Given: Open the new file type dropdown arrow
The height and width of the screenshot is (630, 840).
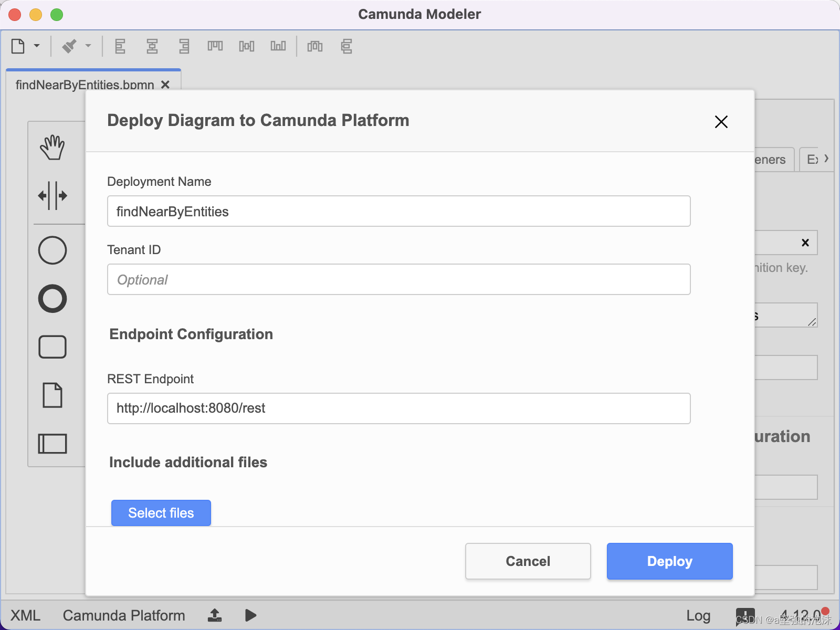Looking at the screenshot, I should 37,46.
